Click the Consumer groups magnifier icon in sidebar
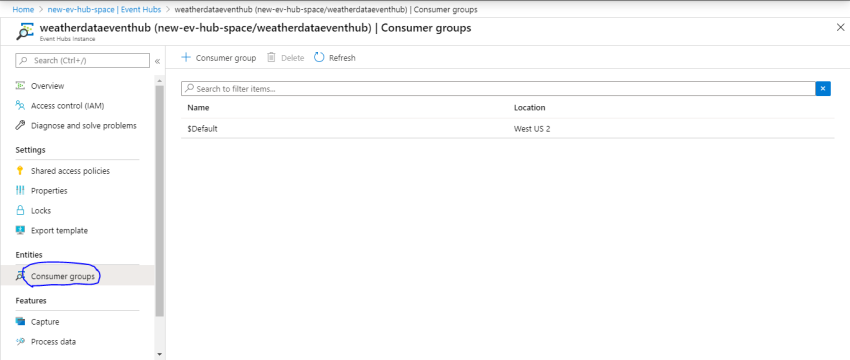This screenshot has width=850, height=360. click(x=20, y=277)
